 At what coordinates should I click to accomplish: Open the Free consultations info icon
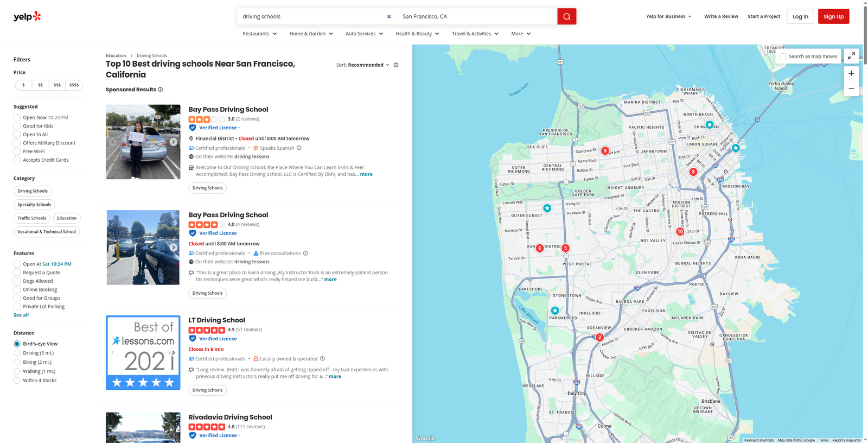[305, 253]
